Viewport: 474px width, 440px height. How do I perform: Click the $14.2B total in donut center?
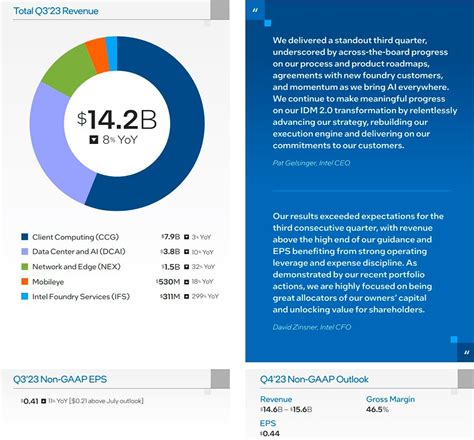[117, 120]
